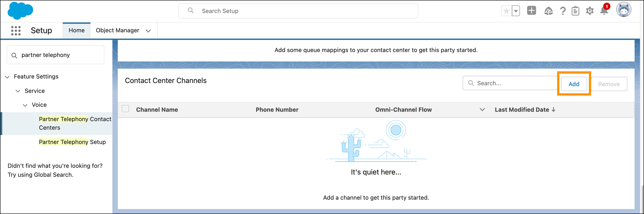The image size is (644, 214).
Task: Open the Trailhead guidance icon
Action: coord(549,11)
